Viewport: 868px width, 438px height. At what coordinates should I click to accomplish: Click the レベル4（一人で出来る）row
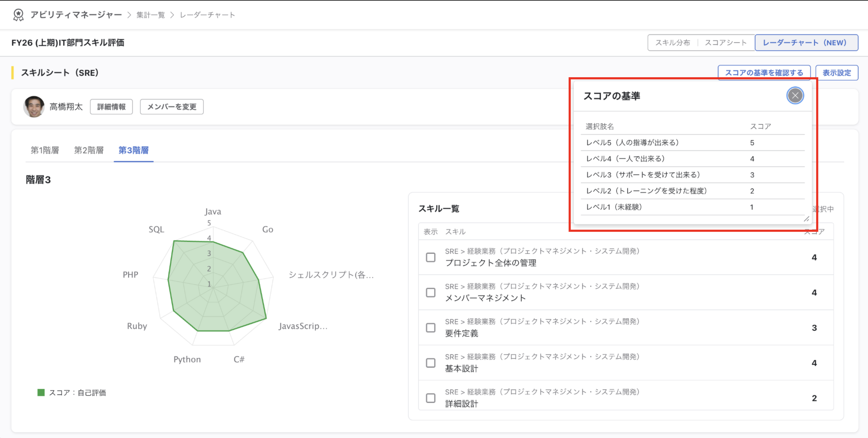693,158
